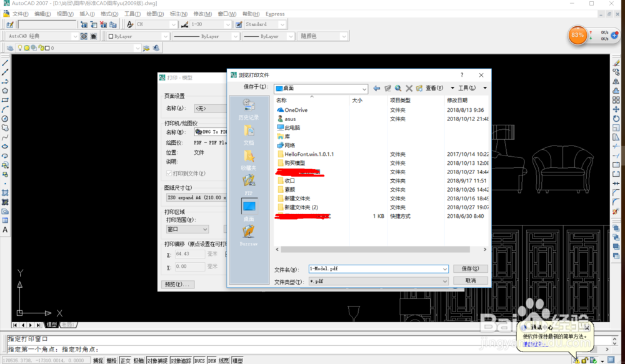Expand the 窗口 plot range dropdown in print dialog
Screen dimensions: 625x364
[x=205, y=229]
